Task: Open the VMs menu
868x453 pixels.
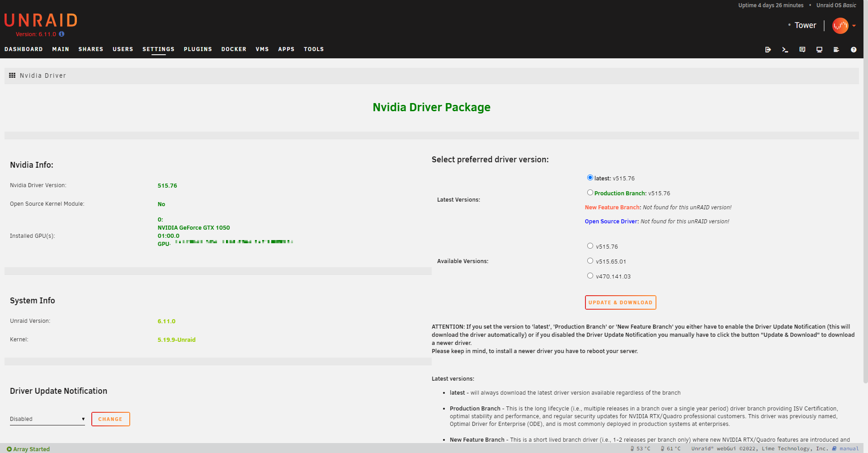Action: (x=262, y=49)
